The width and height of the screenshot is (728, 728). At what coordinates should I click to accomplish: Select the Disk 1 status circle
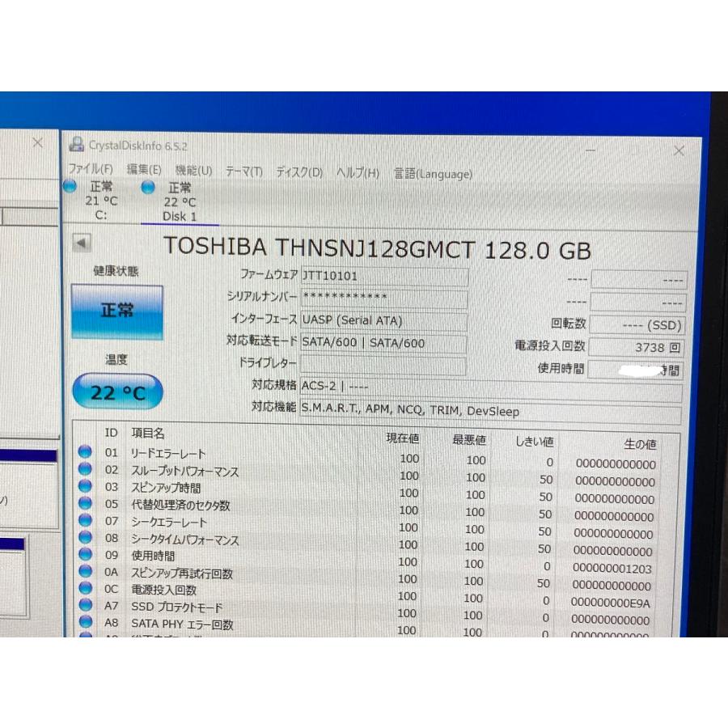point(148,187)
